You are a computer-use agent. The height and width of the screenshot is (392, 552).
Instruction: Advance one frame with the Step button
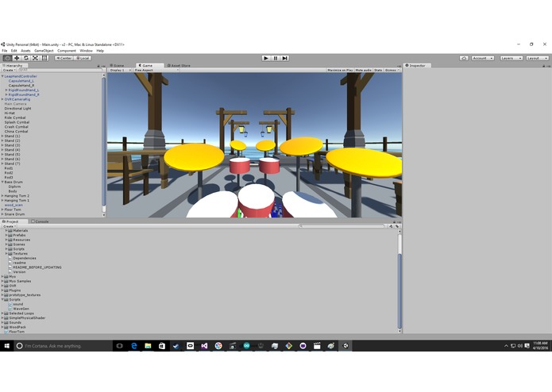[x=285, y=58]
